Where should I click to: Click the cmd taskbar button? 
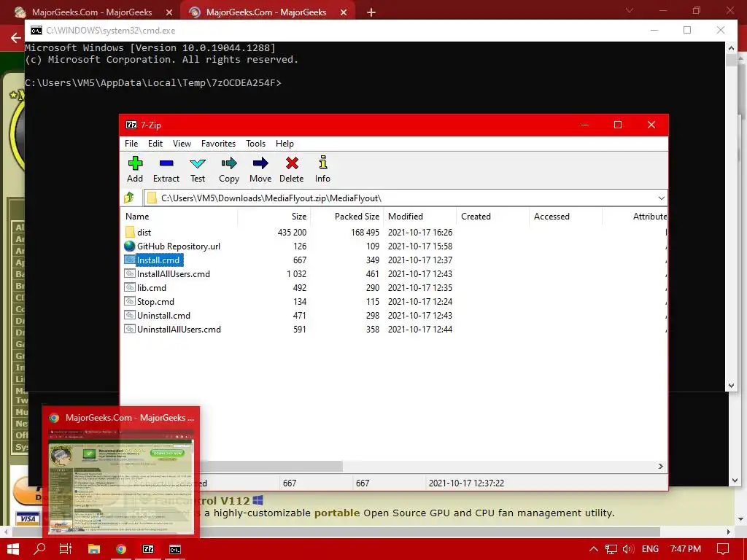pyautogui.click(x=175, y=549)
